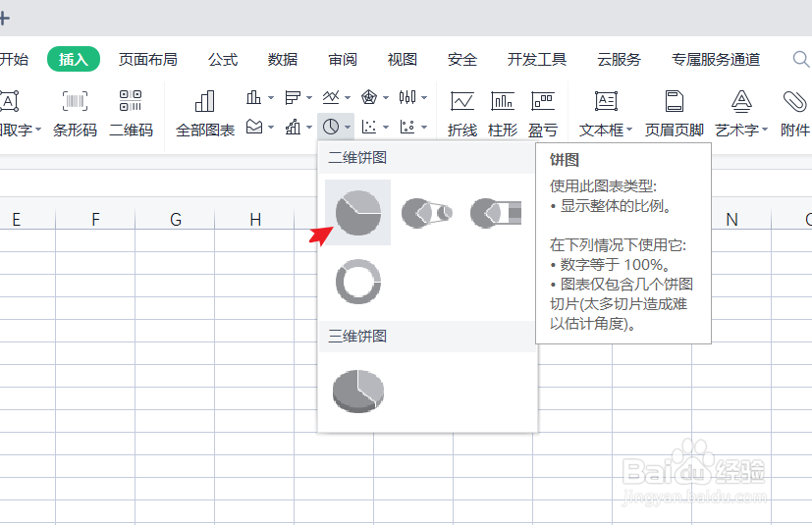Choose the 3D pie chart
The height and width of the screenshot is (525, 812).
[x=357, y=391]
